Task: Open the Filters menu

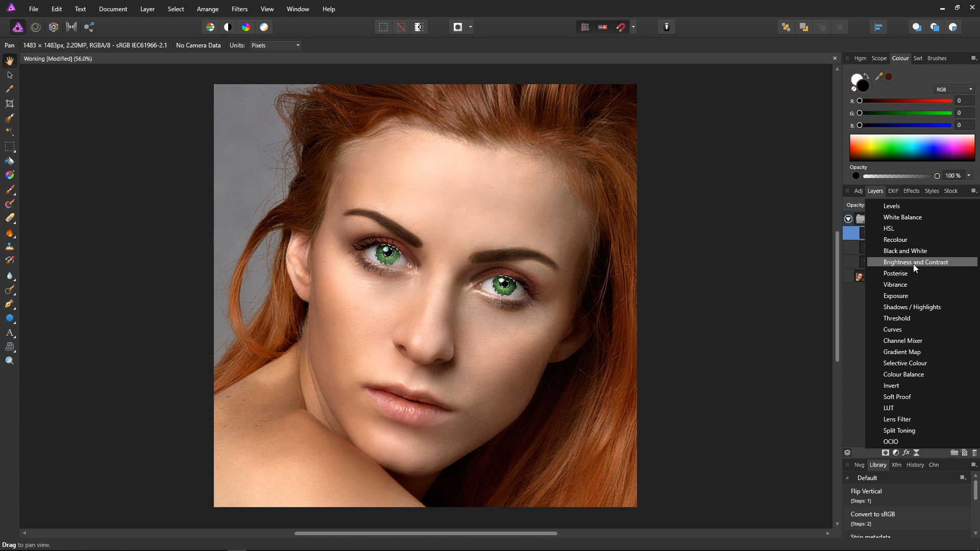Action: point(239,9)
